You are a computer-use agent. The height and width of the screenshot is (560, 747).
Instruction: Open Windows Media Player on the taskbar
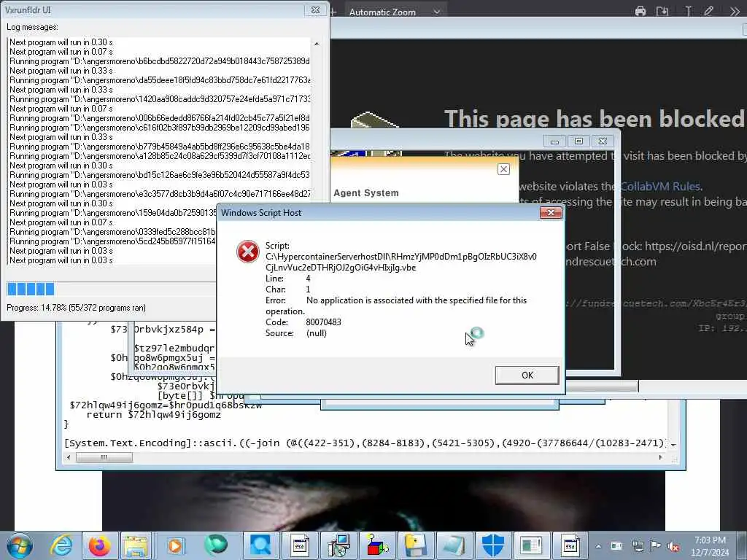(174, 545)
